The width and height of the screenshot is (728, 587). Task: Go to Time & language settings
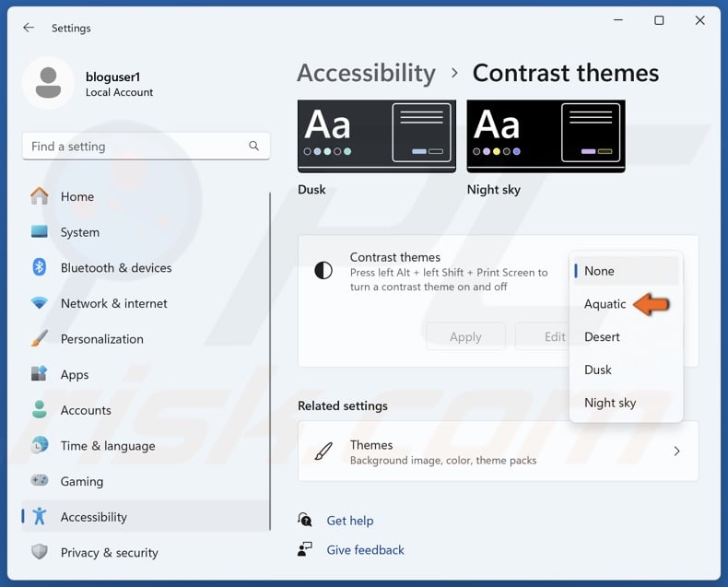(107, 446)
